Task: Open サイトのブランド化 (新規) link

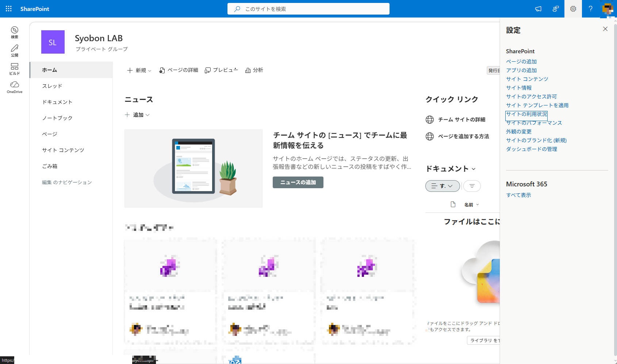Action: pos(536,140)
